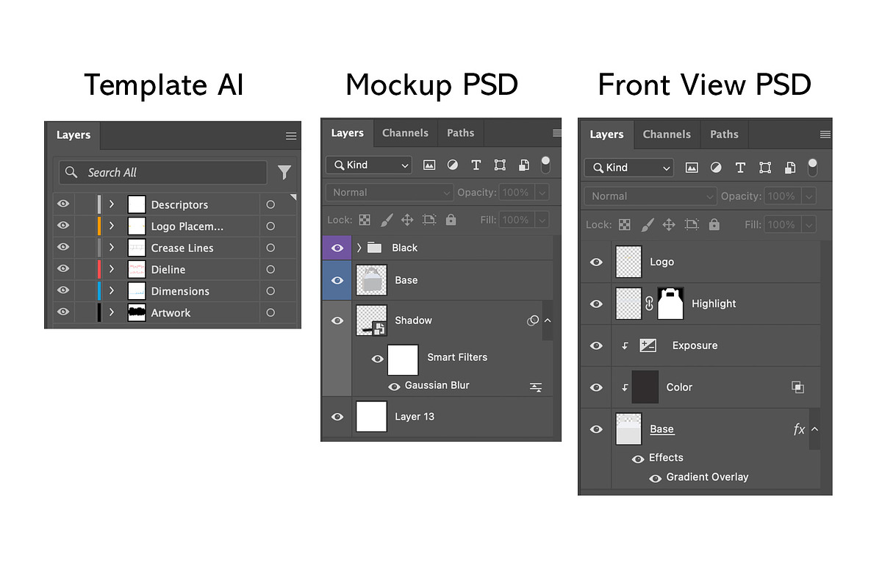Collapse the Base layer effects list

(814, 429)
